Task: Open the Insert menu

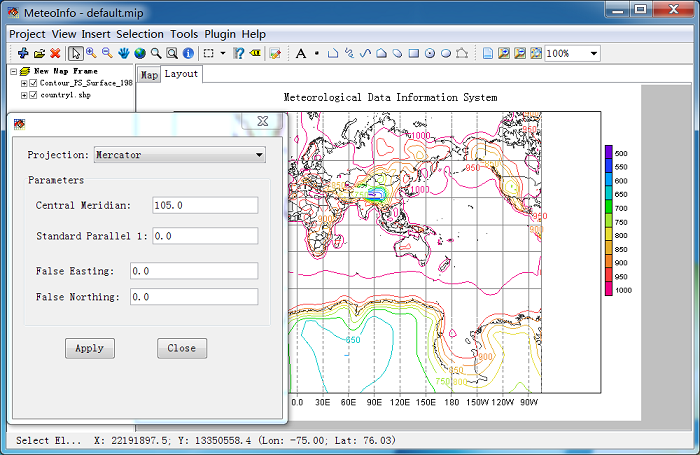Action: 96,34
